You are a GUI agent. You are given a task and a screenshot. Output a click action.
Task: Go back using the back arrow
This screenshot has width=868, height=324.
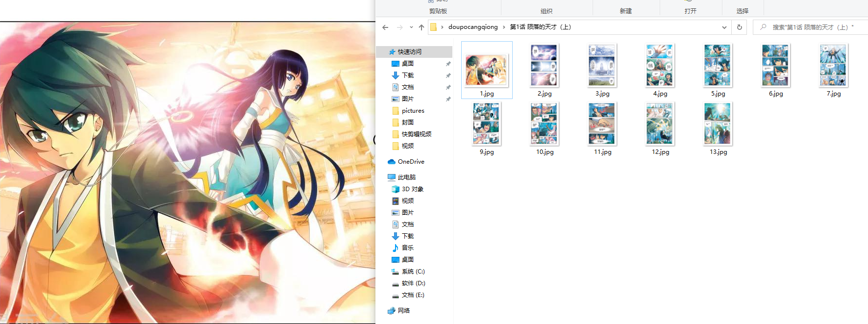pyautogui.click(x=385, y=27)
